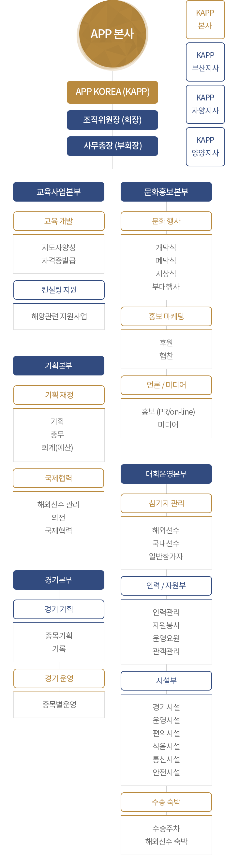Click the 경기본부 header

tap(59, 580)
